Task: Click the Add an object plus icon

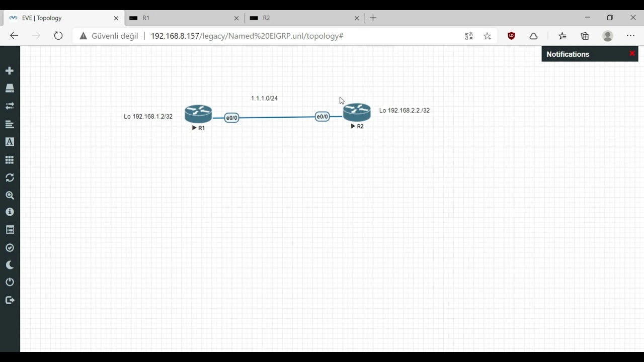Action: tap(10, 71)
